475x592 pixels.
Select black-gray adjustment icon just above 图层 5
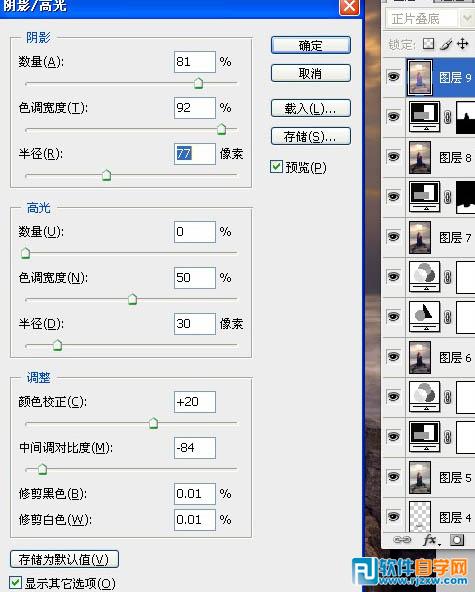click(x=425, y=437)
